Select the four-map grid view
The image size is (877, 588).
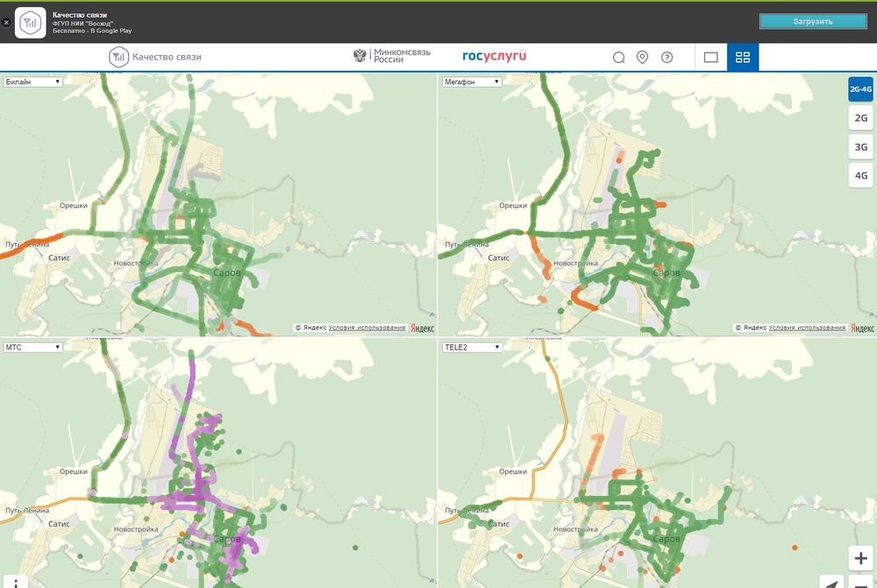tap(743, 58)
